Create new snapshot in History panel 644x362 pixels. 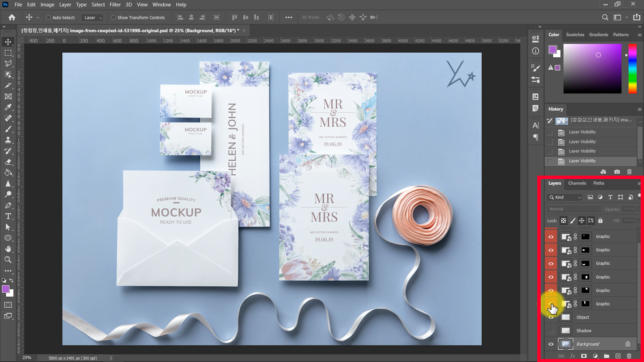pos(617,172)
